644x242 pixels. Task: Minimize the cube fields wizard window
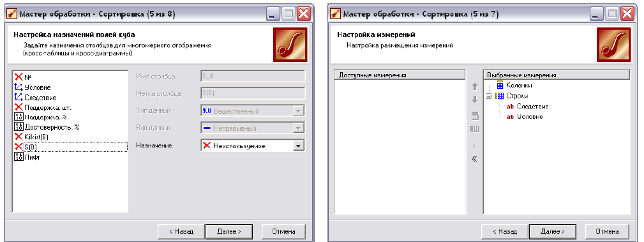pos(273,14)
